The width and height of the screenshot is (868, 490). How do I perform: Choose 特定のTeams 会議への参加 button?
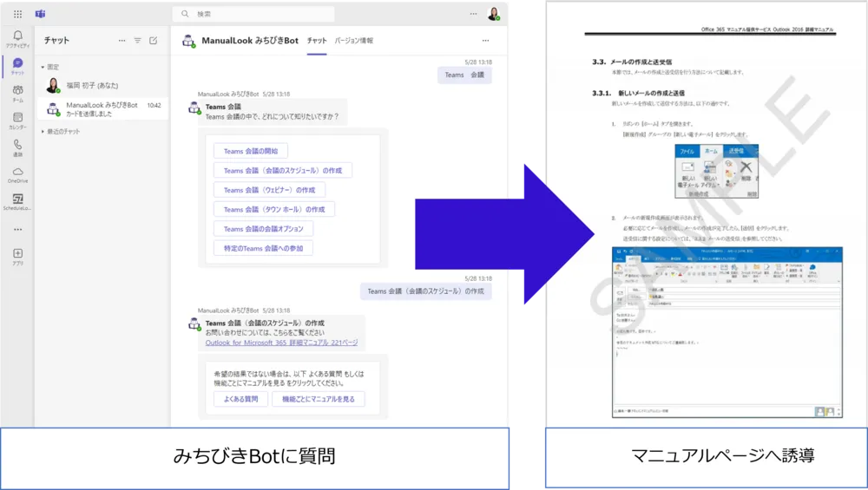pos(263,248)
